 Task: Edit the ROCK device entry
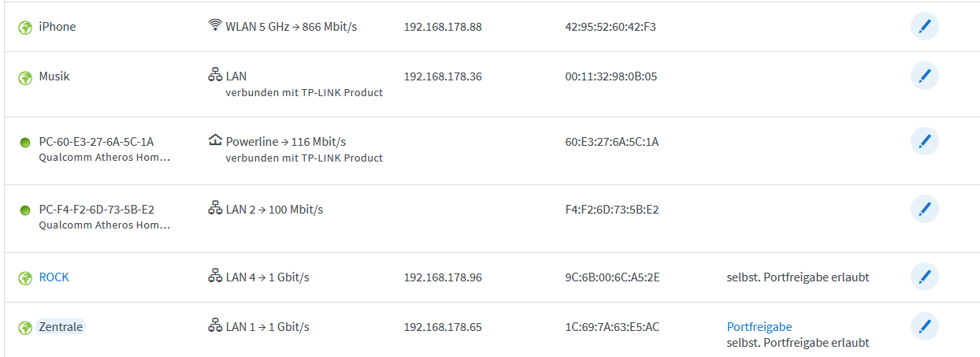pyautogui.click(x=924, y=277)
